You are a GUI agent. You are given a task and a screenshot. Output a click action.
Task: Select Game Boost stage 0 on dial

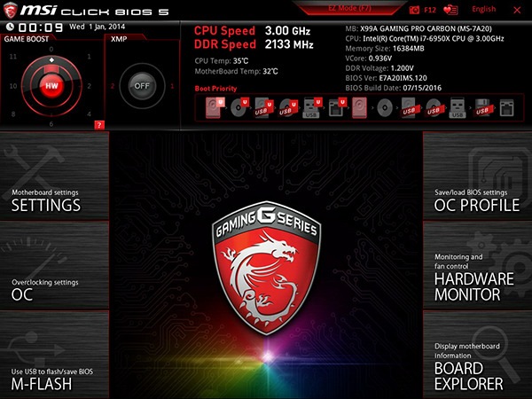(x=51, y=49)
